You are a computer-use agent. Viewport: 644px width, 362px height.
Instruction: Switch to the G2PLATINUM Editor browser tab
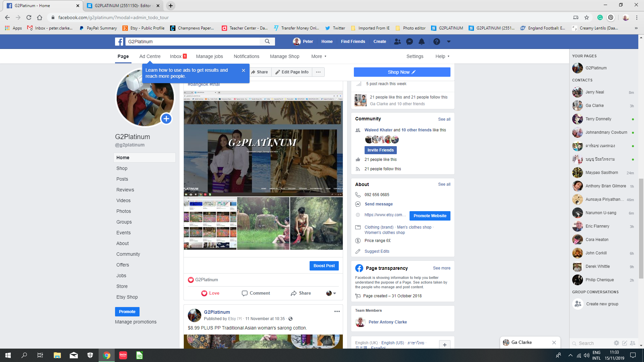[123, 6]
